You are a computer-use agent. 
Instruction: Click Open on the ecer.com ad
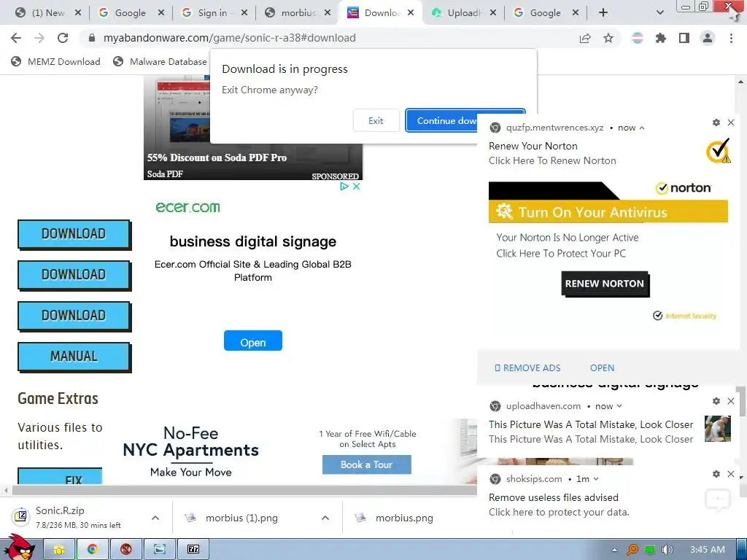pyautogui.click(x=253, y=341)
